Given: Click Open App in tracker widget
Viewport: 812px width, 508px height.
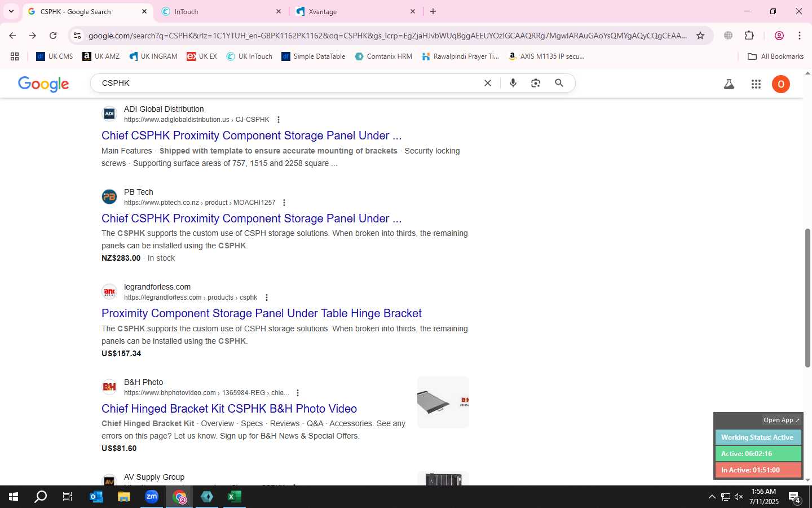Looking at the screenshot, I should 781,420.
